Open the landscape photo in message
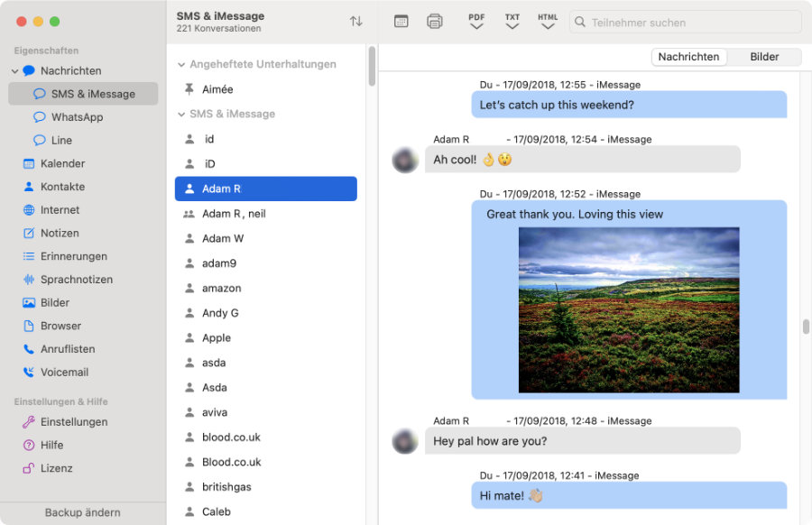The height and width of the screenshot is (525, 812). [629, 309]
